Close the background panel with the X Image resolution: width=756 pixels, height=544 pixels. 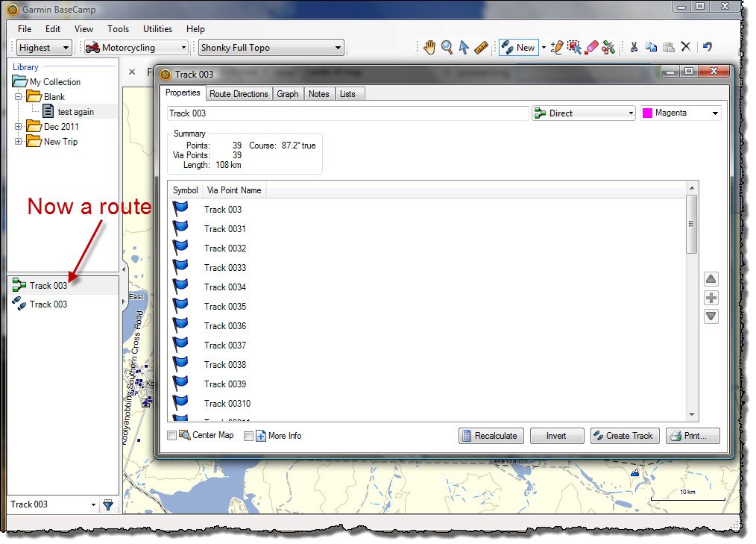coord(132,72)
